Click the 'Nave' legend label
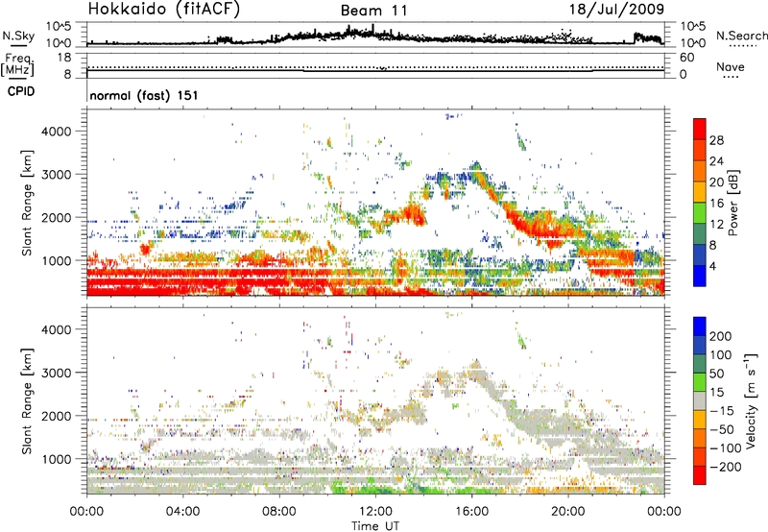The width and height of the screenshot is (768, 532). [731, 66]
